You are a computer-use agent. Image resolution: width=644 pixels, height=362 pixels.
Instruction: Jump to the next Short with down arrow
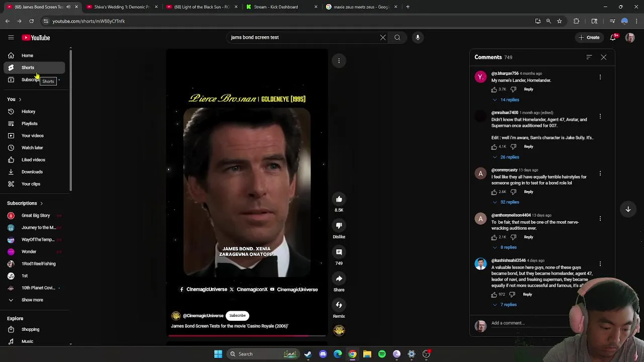click(628, 209)
